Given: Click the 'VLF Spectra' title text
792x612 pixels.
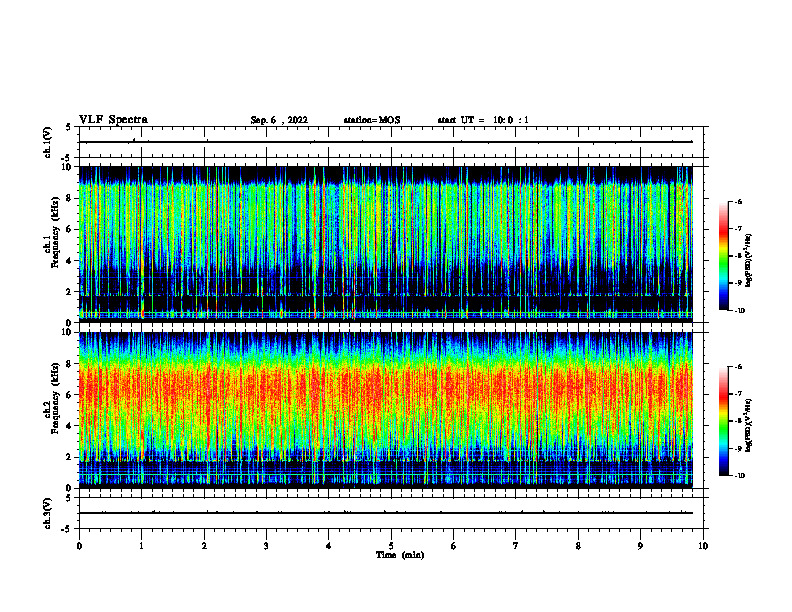Looking at the screenshot, I should click(113, 120).
